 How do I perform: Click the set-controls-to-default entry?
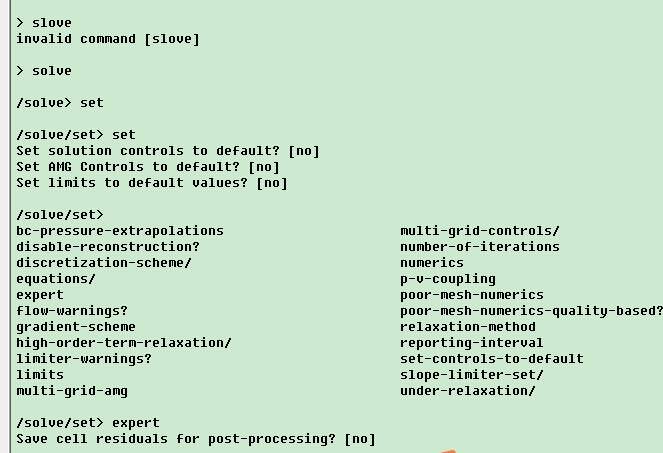click(492, 359)
